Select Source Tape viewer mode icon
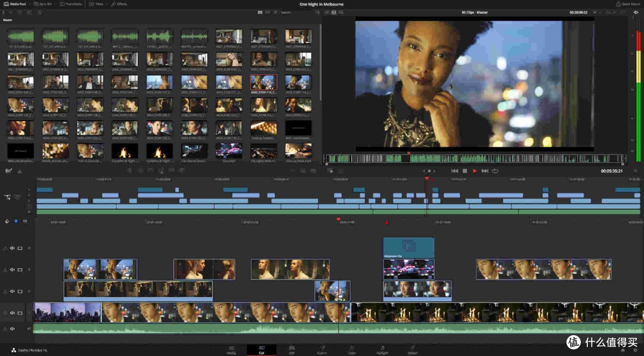Screen dimensions: 644x356 coord(333,13)
